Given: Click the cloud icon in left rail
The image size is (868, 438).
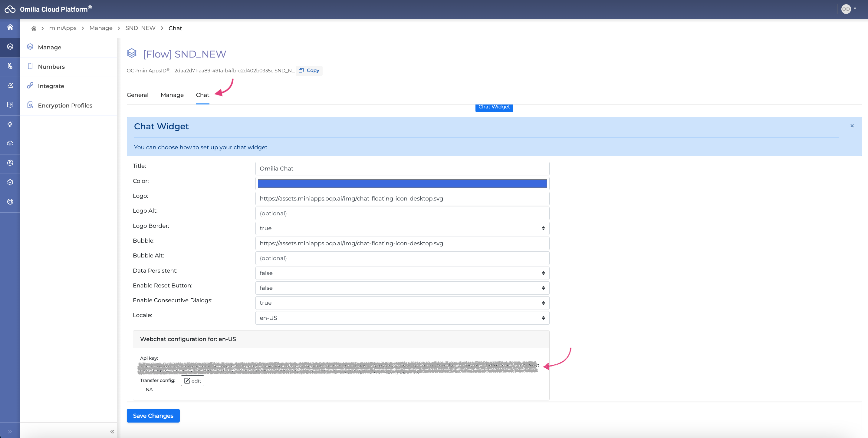Looking at the screenshot, I should (x=10, y=144).
